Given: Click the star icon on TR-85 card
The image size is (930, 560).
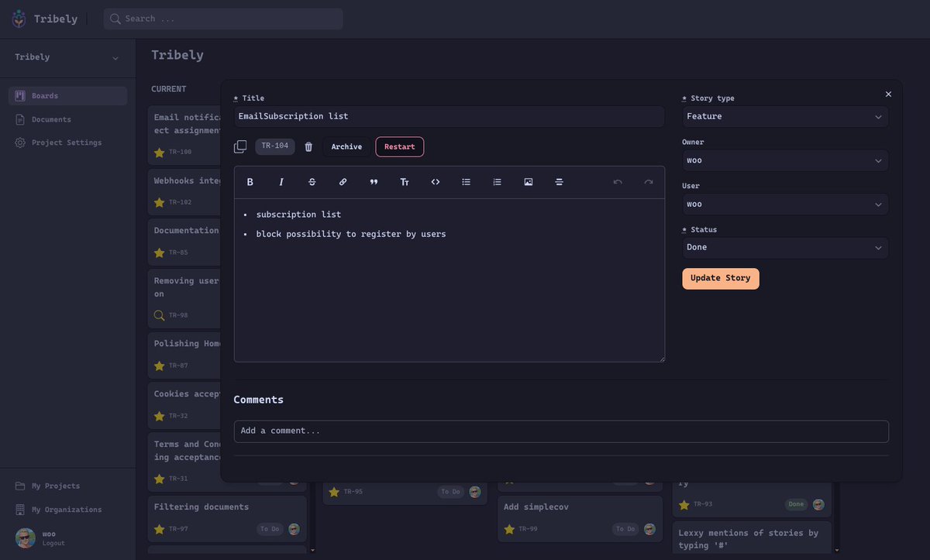Looking at the screenshot, I should tap(159, 253).
